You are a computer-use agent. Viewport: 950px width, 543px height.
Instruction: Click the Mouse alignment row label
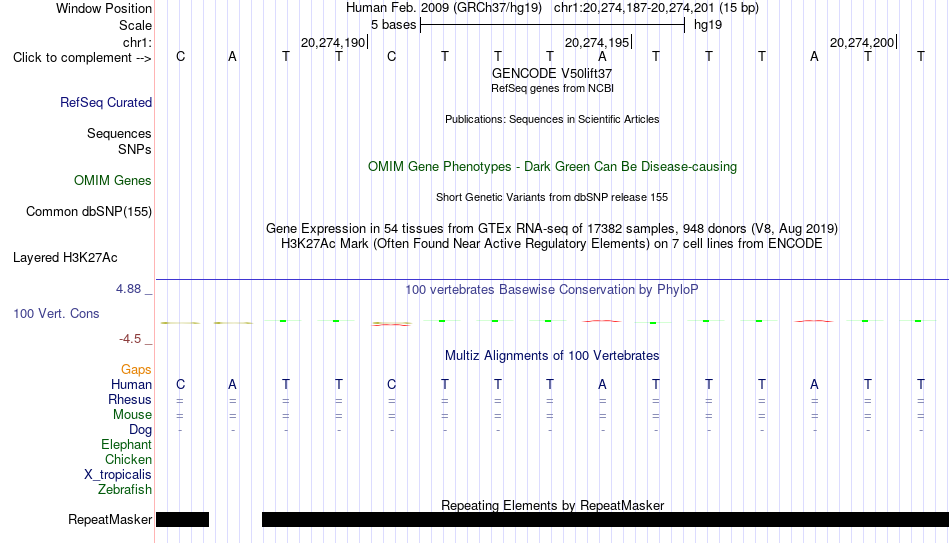point(133,415)
